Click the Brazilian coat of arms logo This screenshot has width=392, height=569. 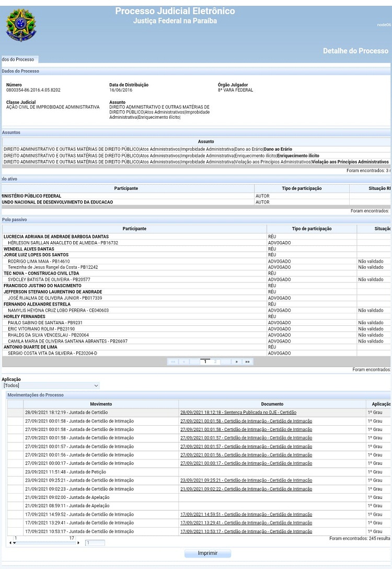click(x=21, y=26)
